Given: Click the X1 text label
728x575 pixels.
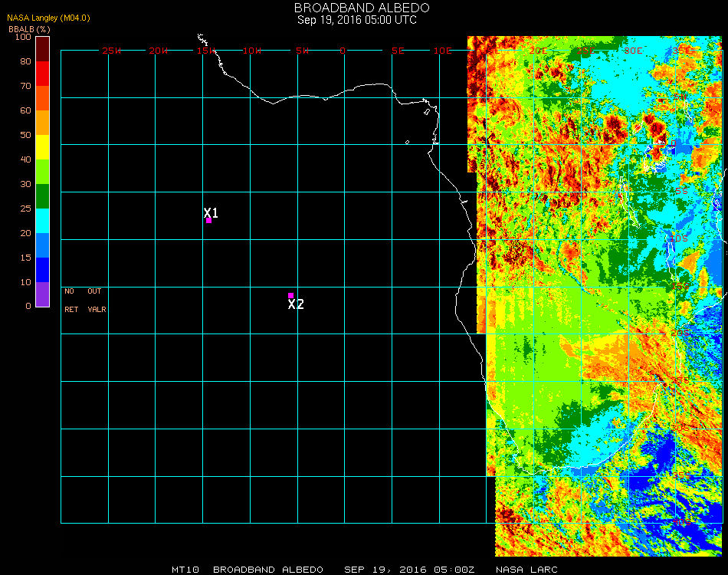Looking at the screenshot, I should coord(211,212).
